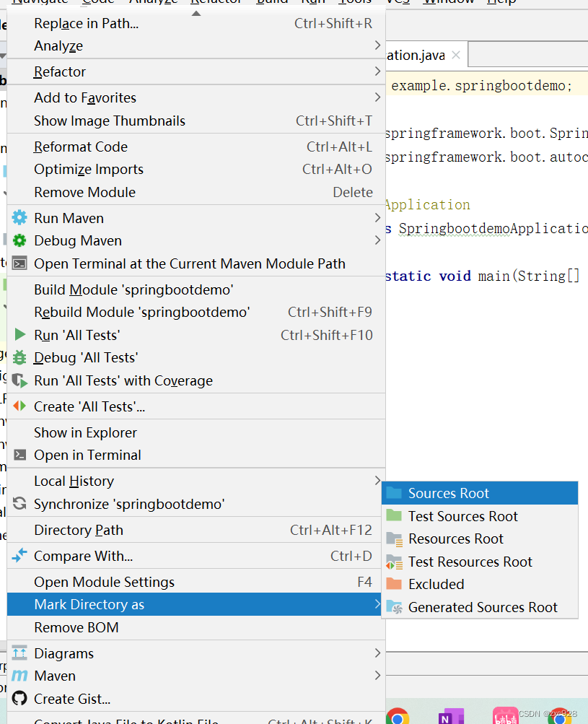Expand the Local History submenu
This screenshot has width=588, height=724.
click(377, 481)
